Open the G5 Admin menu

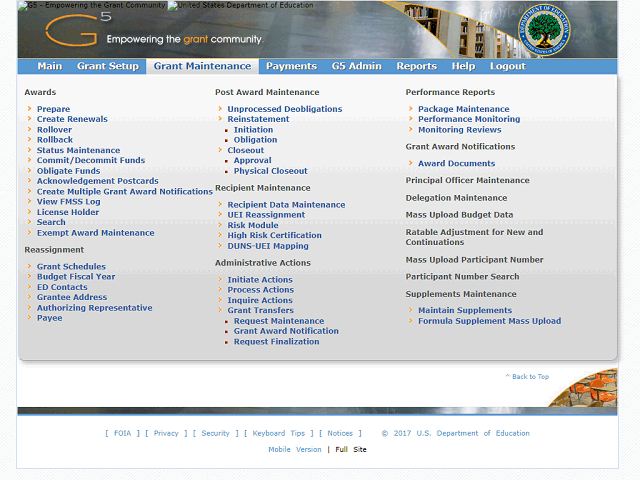tap(356, 66)
